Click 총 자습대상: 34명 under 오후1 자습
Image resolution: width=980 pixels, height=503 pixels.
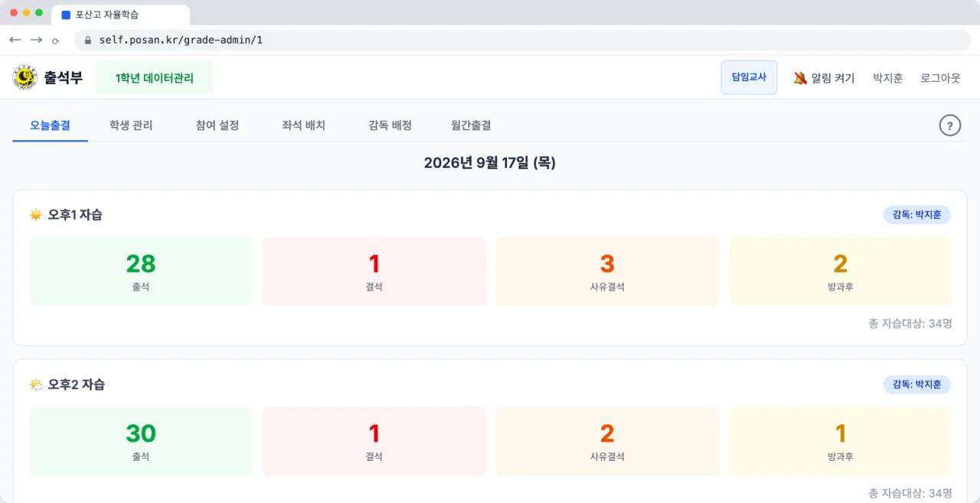910,324
